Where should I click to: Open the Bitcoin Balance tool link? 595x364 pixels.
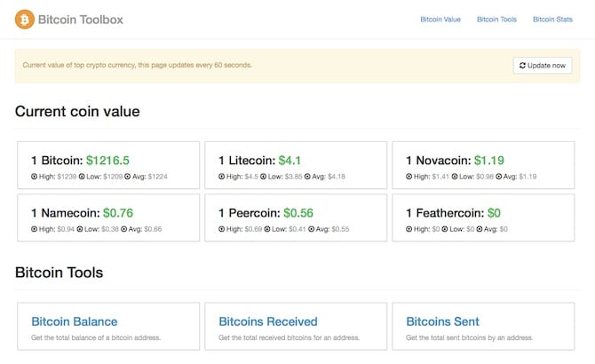coord(75,321)
